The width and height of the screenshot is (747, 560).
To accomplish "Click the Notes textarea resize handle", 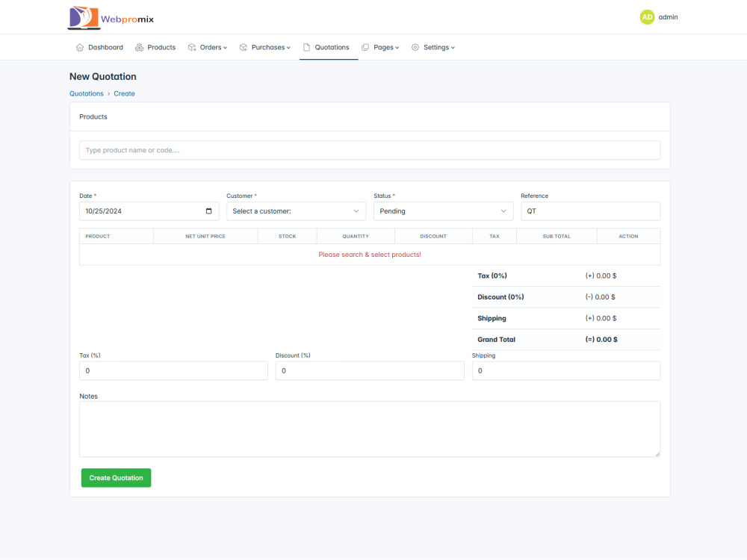I will [657, 453].
